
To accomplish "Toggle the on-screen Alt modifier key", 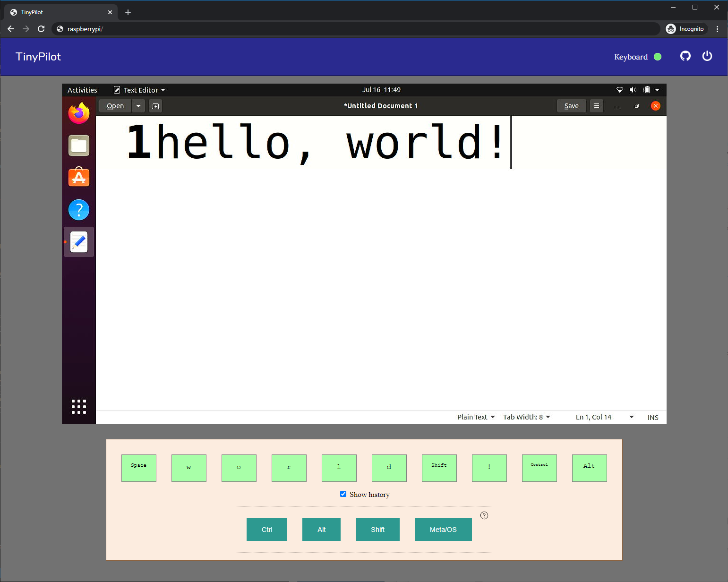I will click(x=321, y=530).
